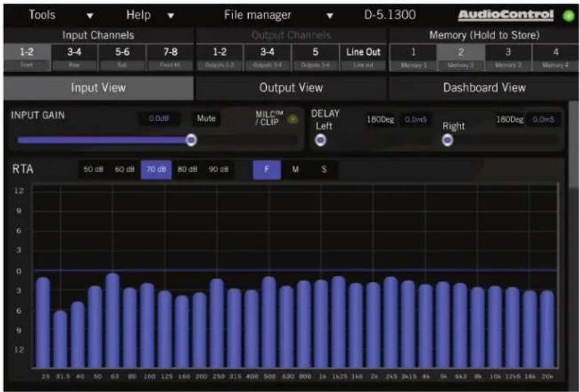
Task: Select output channel 5
Action: 315,57
